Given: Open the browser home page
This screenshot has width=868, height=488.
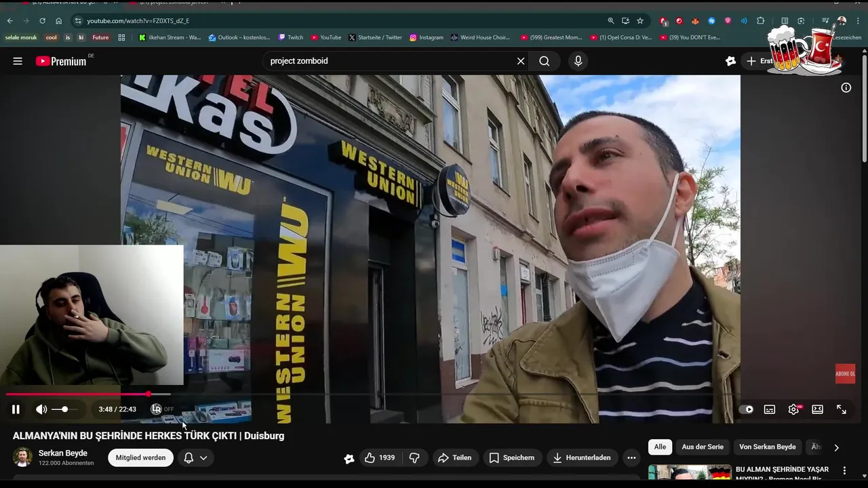Looking at the screenshot, I should click(58, 21).
